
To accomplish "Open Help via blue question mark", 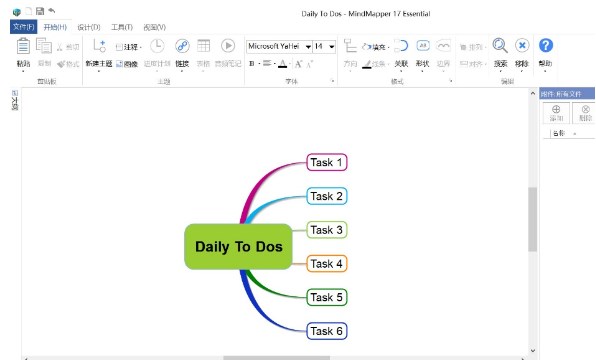I will click(546, 46).
